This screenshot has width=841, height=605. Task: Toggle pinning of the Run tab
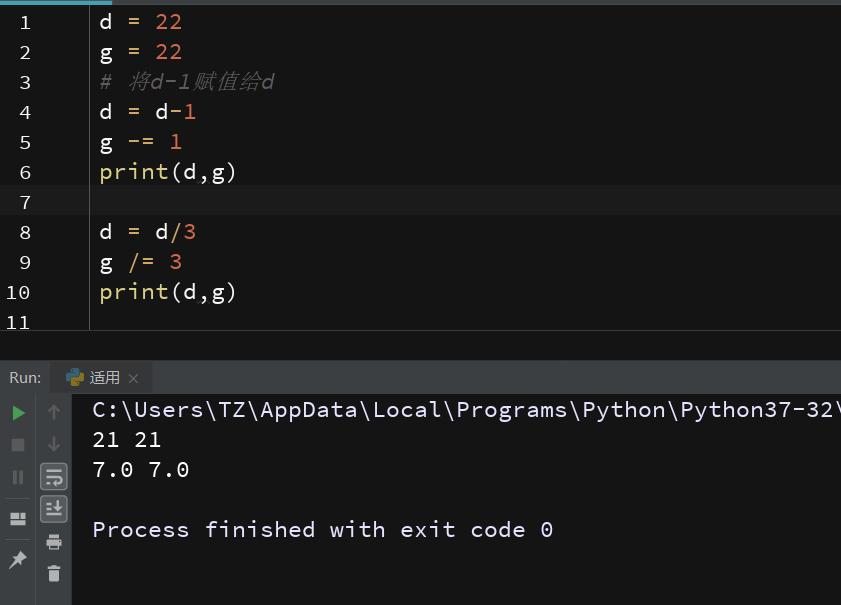(x=17, y=560)
